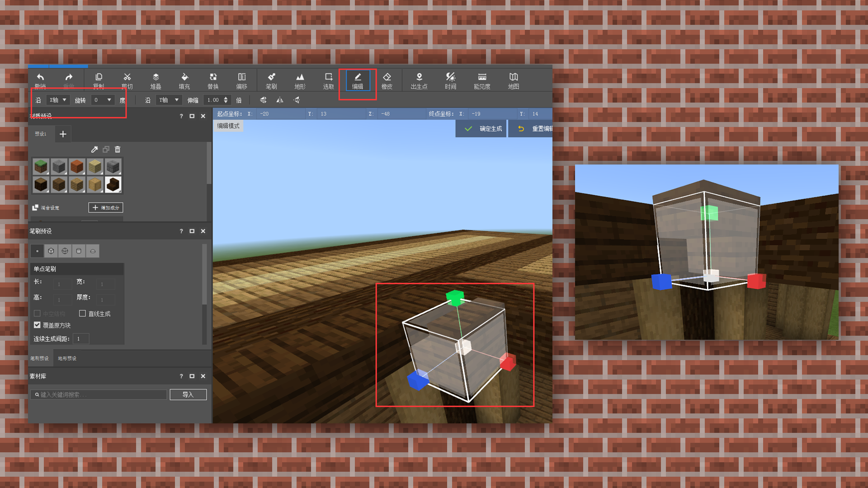Click the green Y-axis handle in viewport
Image resolution: width=868 pixels, height=488 pixels.
coord(455,298)
